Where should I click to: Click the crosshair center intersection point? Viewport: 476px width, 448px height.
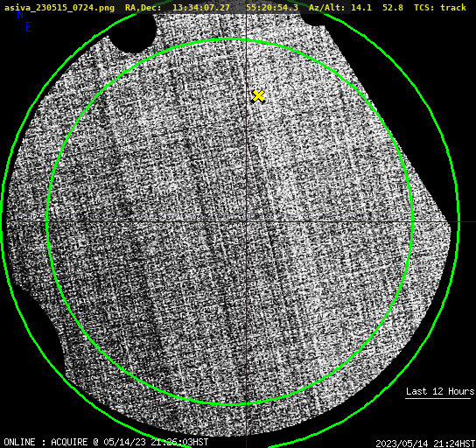coord(246,222)
